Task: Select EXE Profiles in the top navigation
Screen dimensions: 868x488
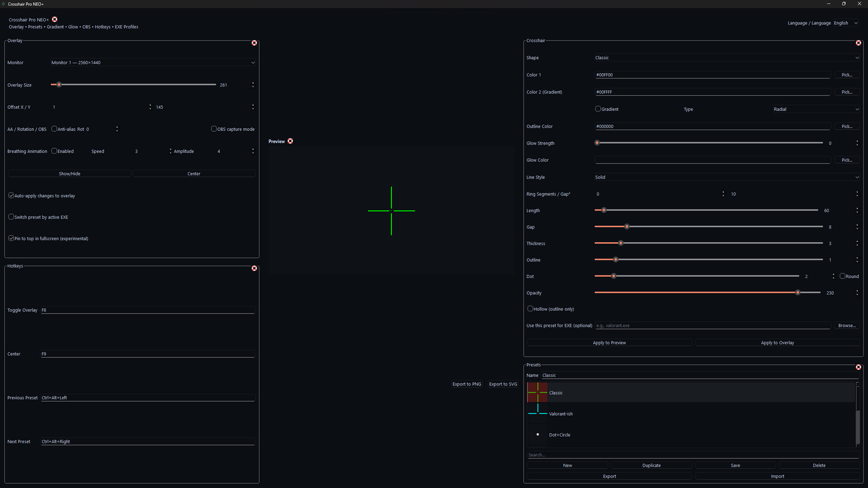Action: [126, 27]
